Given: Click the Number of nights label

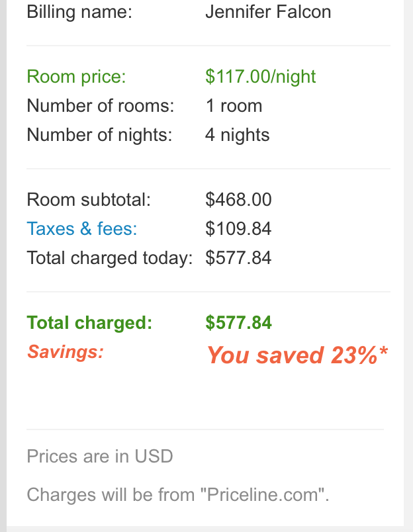Looking at the screenshot, I should click(x=99, y=135).
